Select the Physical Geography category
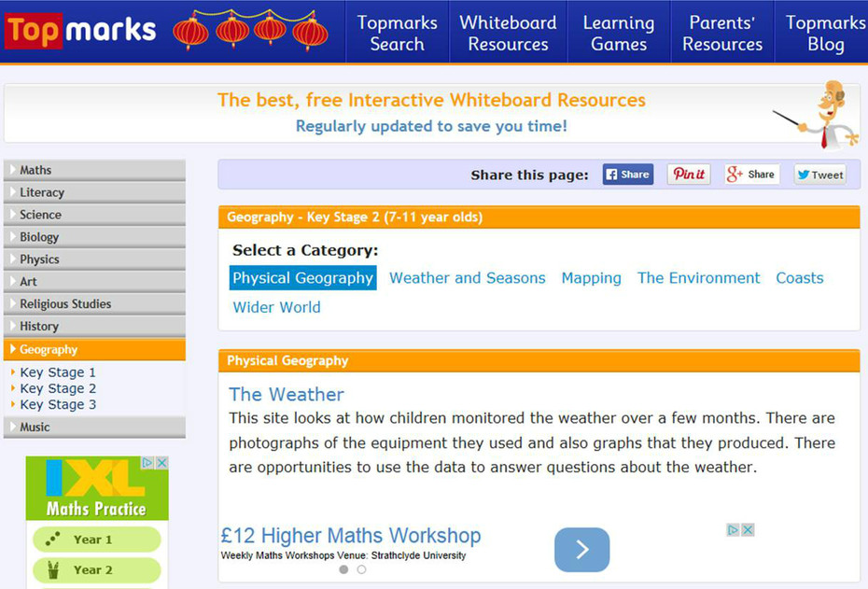868x589 pixels. tap(302, 277)
